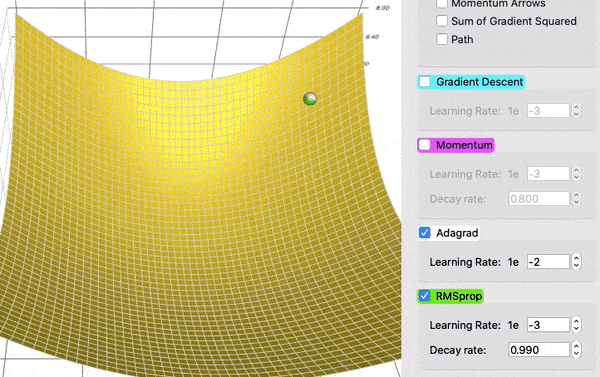Enable the Momentum Arrows checkbox
The width and height of the screenshot is (600, 377).
(442, 3)
